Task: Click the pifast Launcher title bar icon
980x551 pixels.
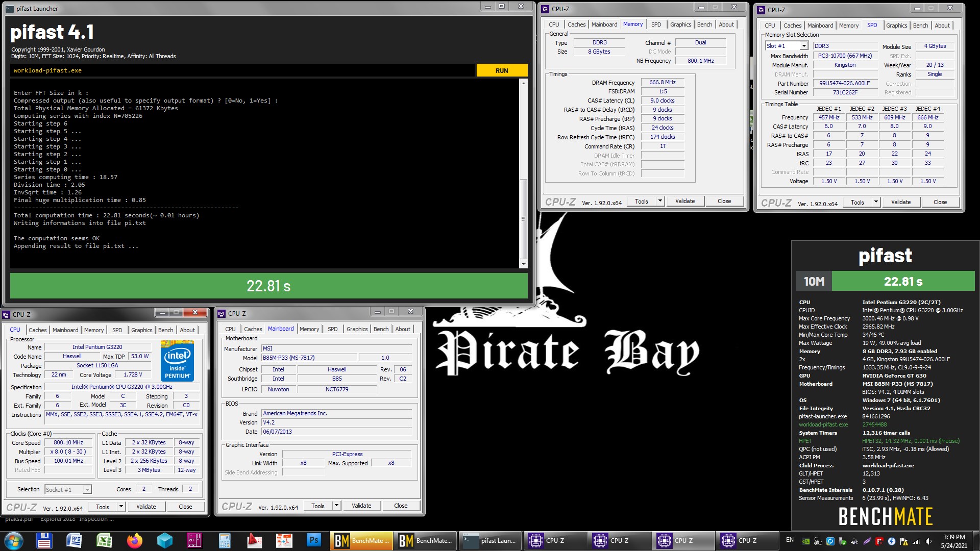Action: pyautogui.click(x=10, y=9)
